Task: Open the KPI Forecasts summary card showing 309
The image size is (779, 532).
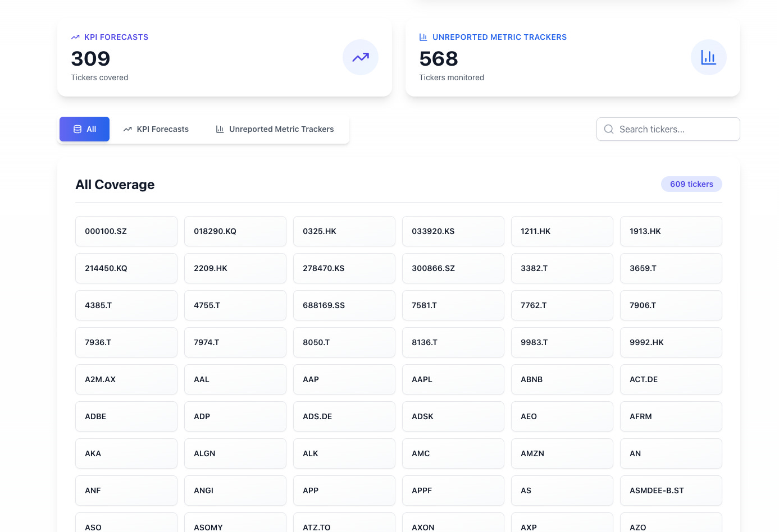Action: (x=225, y=57)
